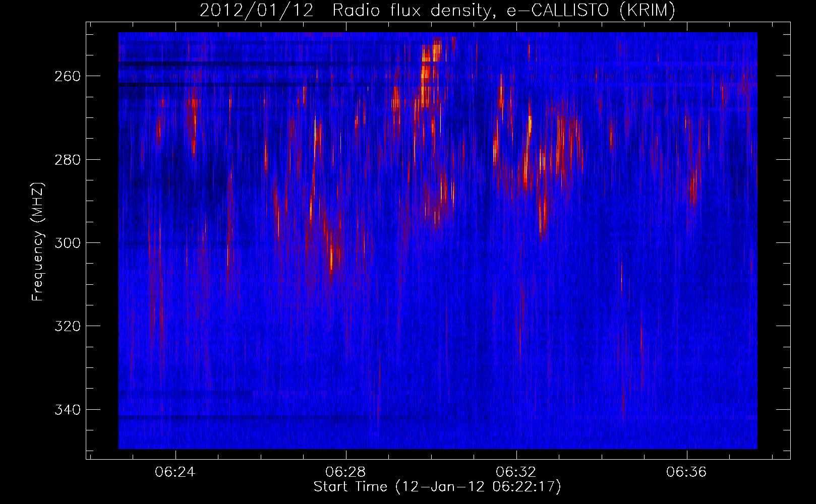Click the 06:28 time tick label
The image size is (816, 504).
point(345,472)
